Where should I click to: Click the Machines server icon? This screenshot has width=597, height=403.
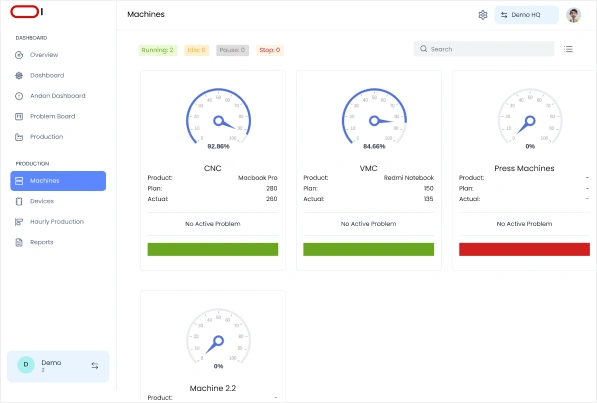tap(19, 181)
